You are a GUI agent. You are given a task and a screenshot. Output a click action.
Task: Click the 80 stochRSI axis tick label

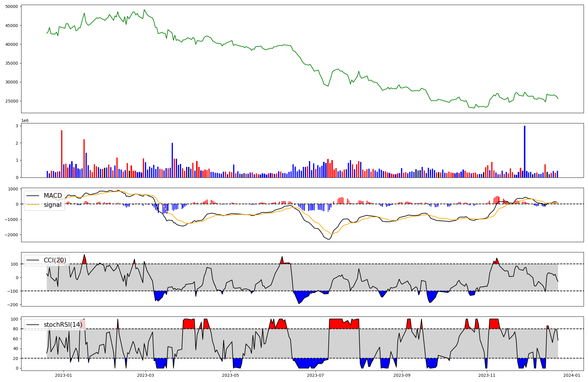tap(15, 329)
